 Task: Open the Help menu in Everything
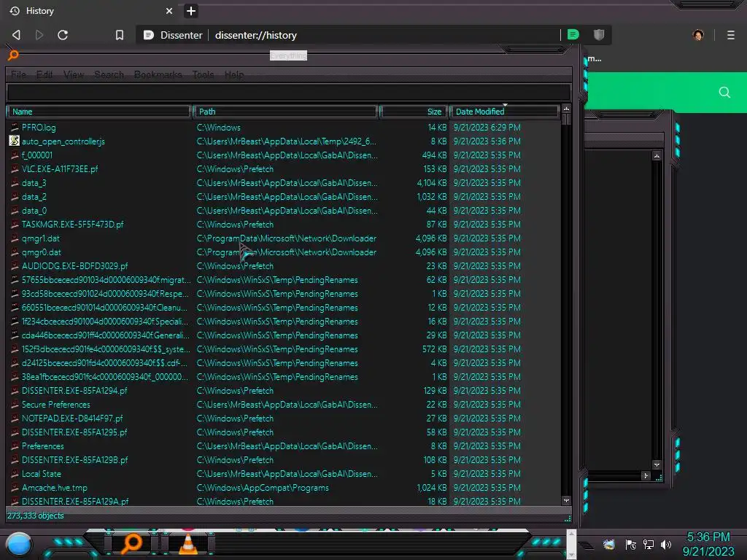[234, 75]
